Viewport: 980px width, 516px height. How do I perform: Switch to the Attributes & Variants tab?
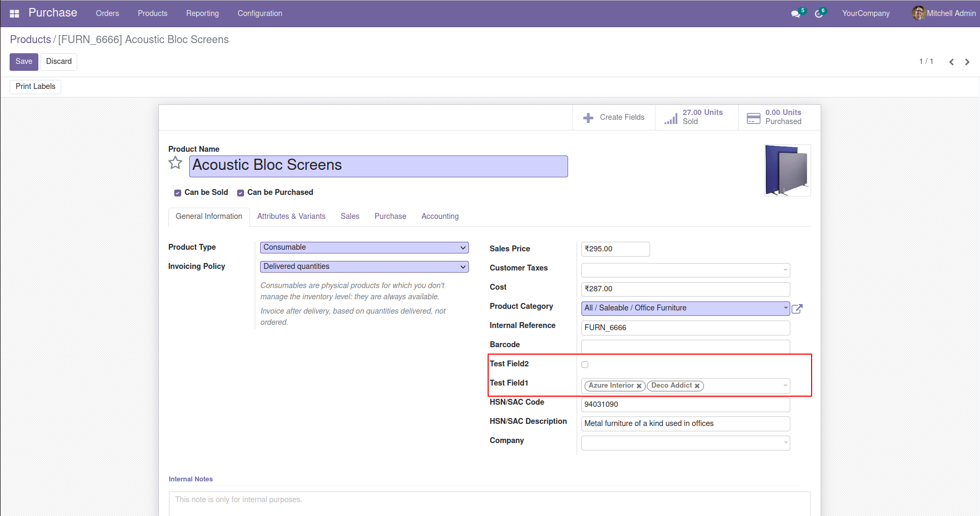pyautogui.click(x=291, y=216)
